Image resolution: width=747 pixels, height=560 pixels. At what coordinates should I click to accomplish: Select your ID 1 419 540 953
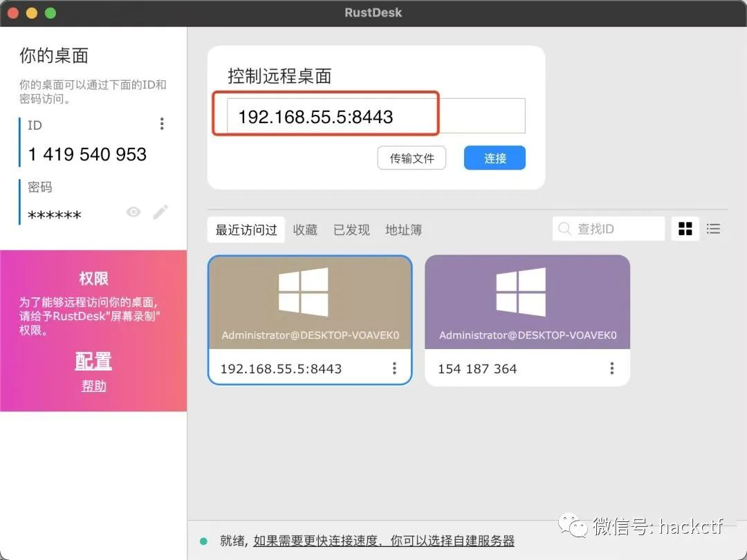pos(87,154)
